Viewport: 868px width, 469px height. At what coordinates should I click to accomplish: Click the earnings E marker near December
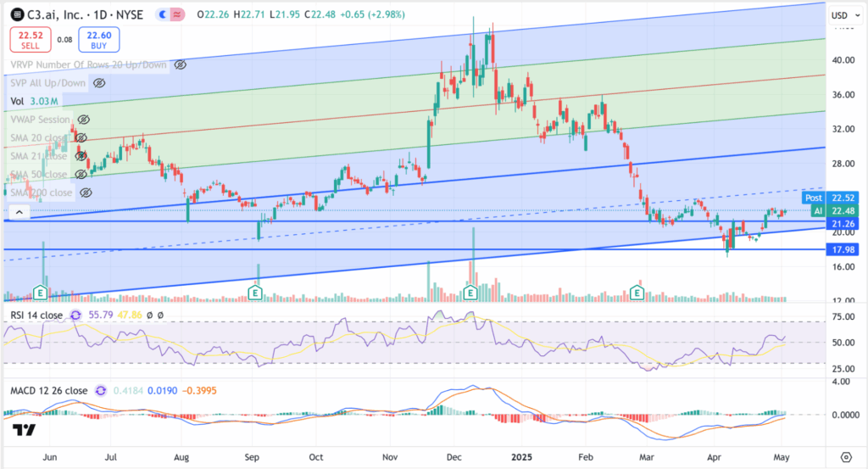(x=470, y=293)
